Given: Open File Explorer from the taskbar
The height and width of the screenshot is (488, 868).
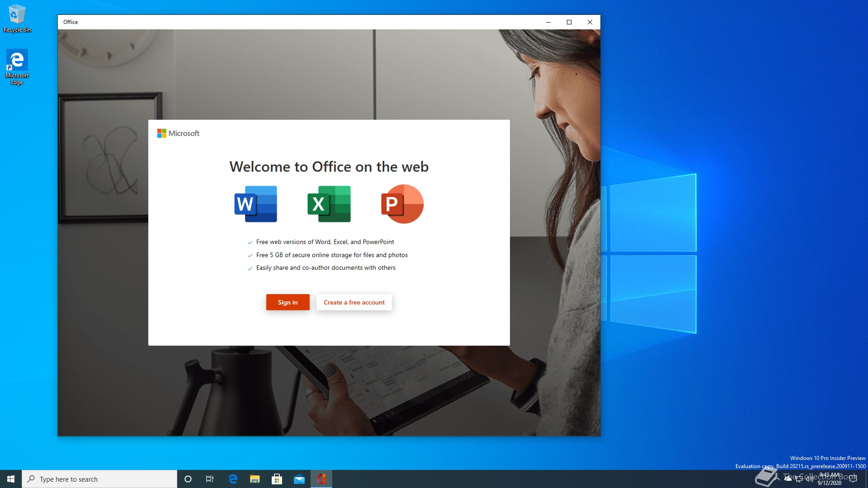Looking at the screenshot, I should (255, 479).
